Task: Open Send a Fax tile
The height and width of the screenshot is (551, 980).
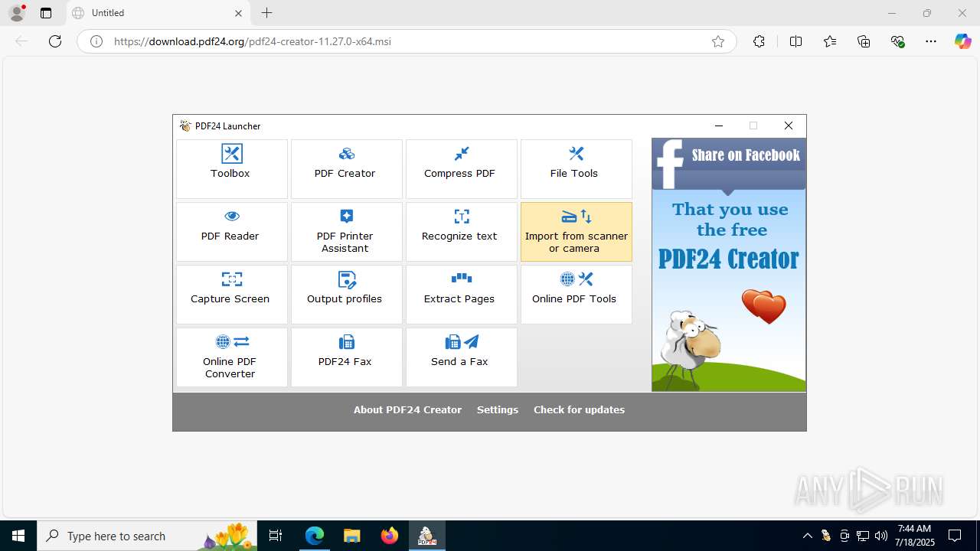Action: tap(462, 357)
